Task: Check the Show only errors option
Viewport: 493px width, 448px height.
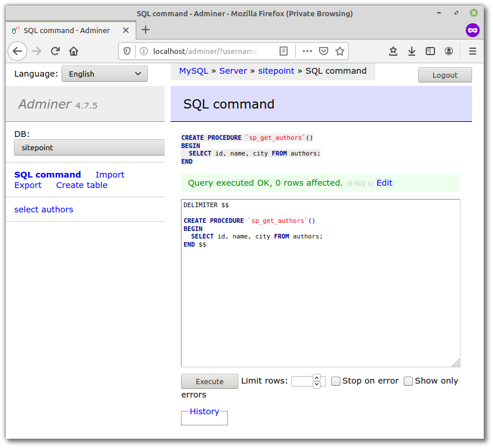Action: pos(408,381)
